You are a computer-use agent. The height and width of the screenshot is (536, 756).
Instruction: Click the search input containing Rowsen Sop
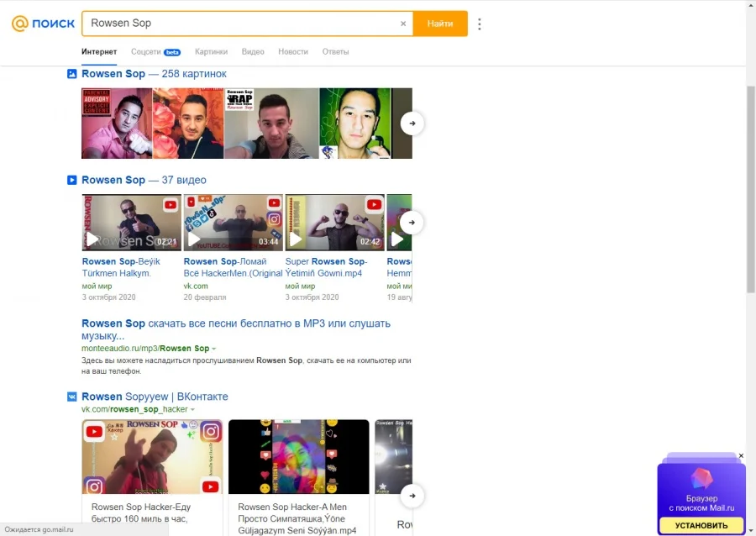[x=239, y=24]
